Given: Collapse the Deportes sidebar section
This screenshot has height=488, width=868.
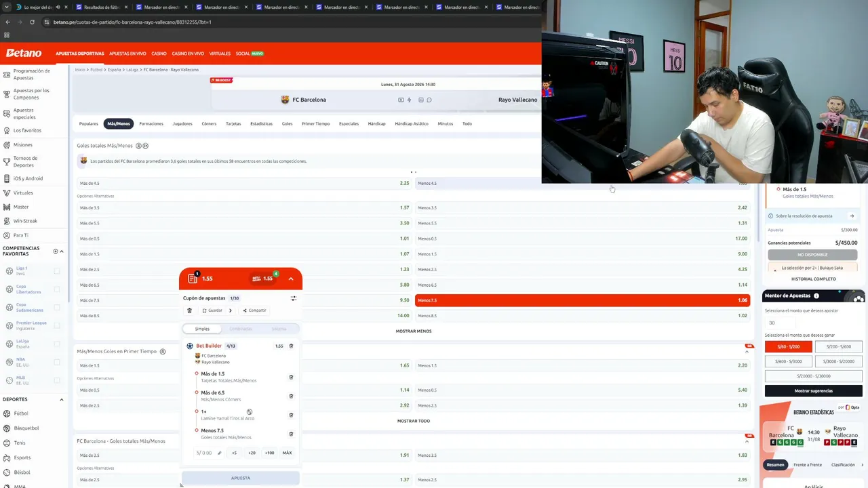Looking at the screenshot, I should click(x=62, y=400).
